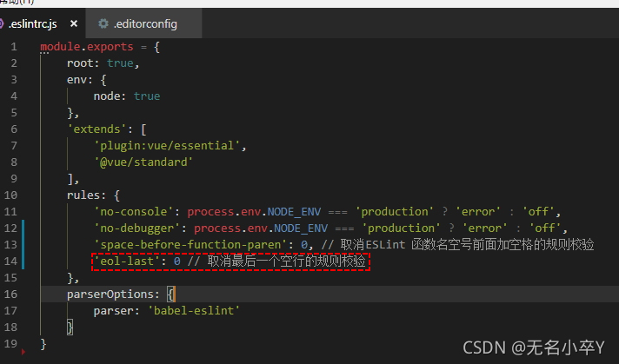Viewport: 619px width, 364px height.
Task: Place cursor on 'plugin:vue/essential' string
Action: (170, 145)
